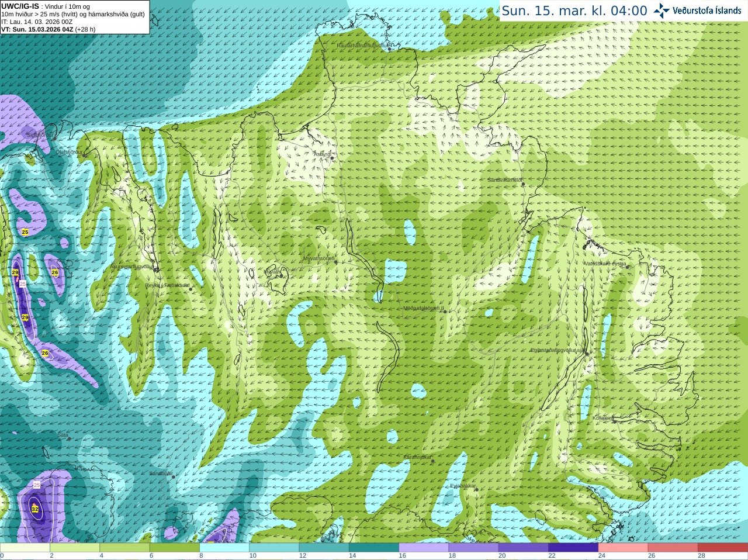Pick the 24–26 m/s pink legend swatch

(x=623, y=548)
